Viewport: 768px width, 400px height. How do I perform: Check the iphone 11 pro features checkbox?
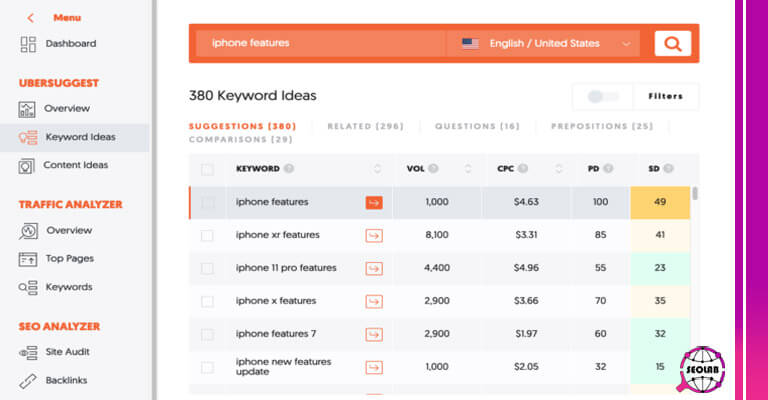click(207, 268)
